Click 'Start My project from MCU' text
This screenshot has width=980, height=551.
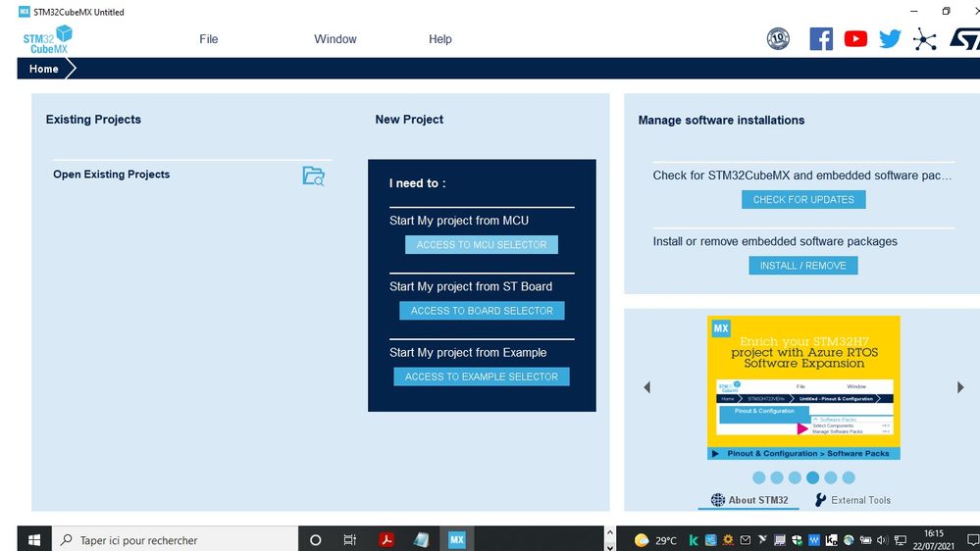pyautogui.click(x=459, y=221)
